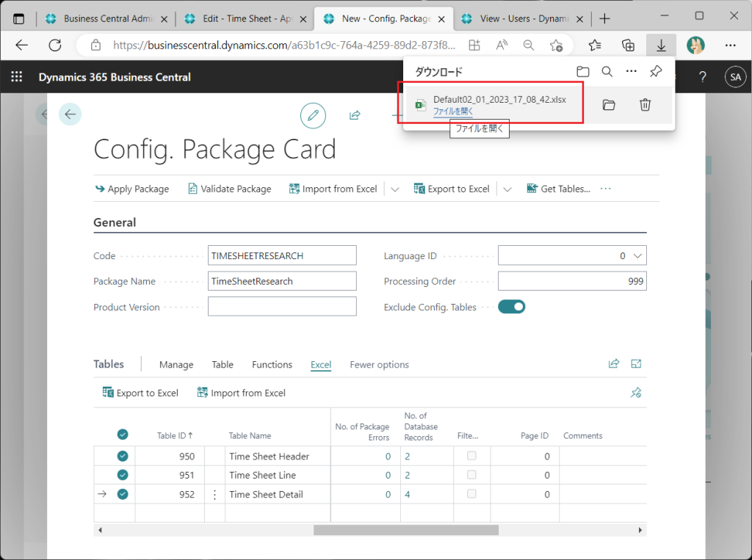Click the Product Version input field
752x560 pixels.
coord(282,307)
